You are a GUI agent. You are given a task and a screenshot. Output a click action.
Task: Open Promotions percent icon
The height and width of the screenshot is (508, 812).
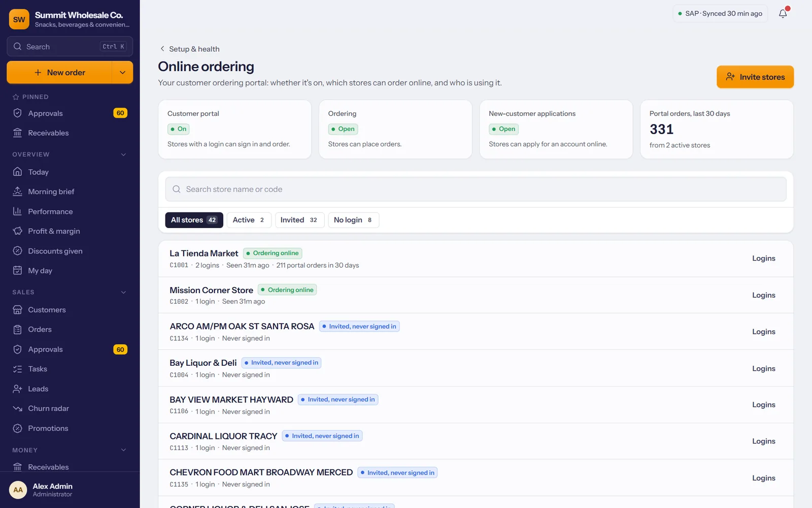(x=17, y=428)
